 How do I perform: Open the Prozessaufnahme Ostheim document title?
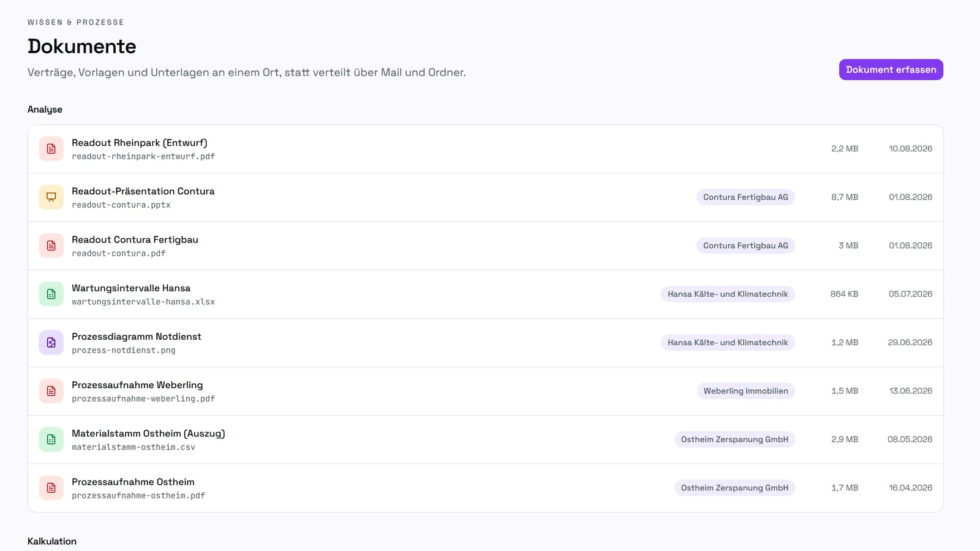(133, 482)
